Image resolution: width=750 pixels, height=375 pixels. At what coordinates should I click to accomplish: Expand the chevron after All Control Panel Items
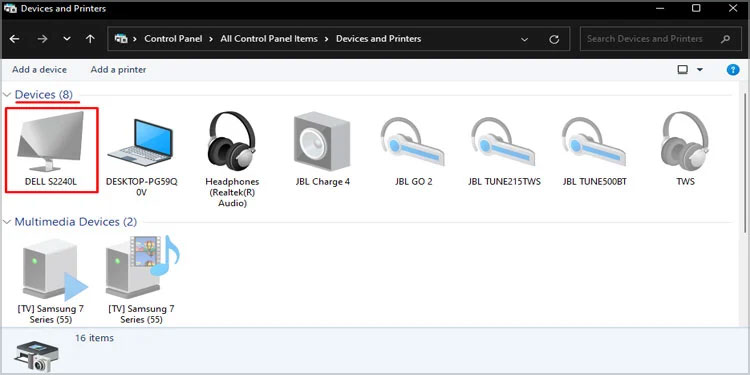pos(327,39)
